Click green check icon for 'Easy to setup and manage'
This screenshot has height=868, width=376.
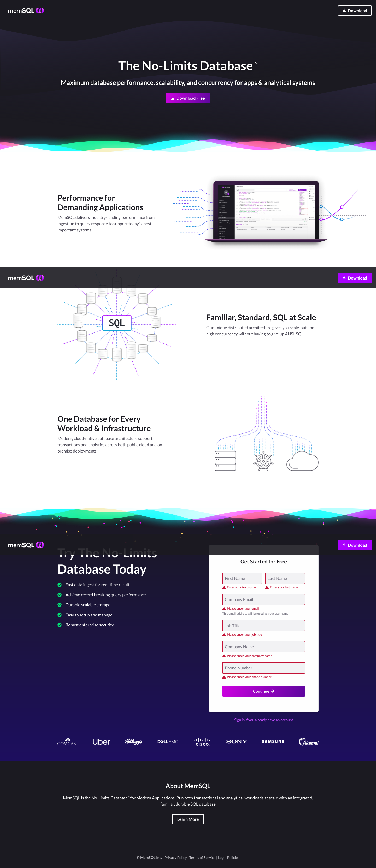tap(60, 615)
